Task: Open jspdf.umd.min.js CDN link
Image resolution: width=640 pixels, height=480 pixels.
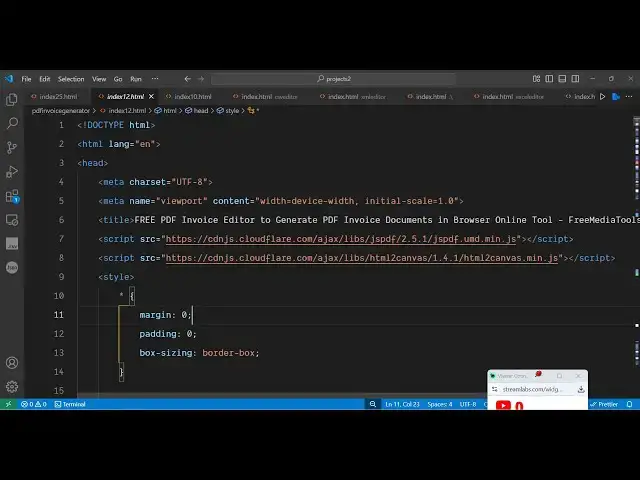Action: click(x=341, y=239)
